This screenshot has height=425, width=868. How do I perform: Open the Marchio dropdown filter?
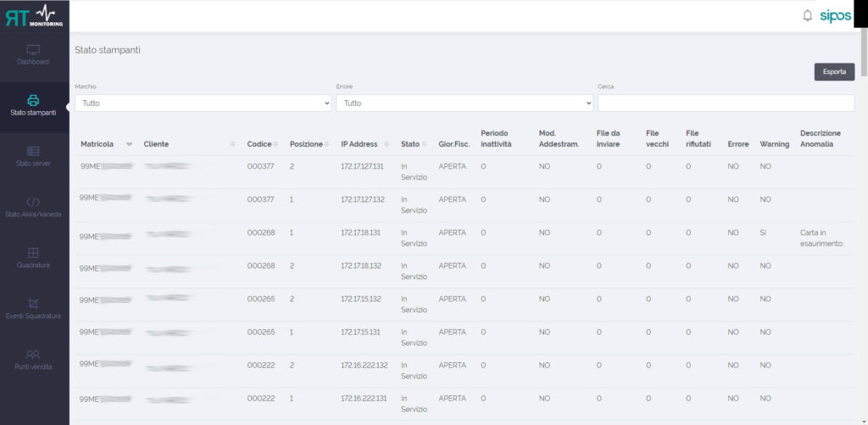(x=203, y=103)
